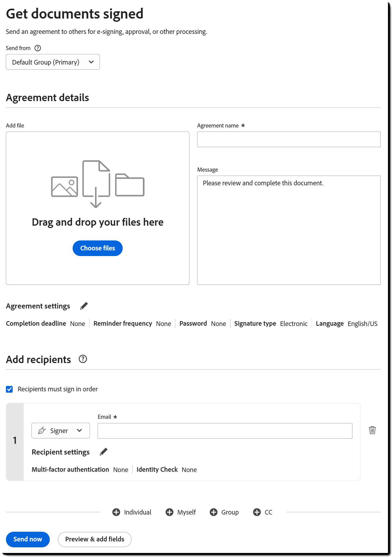Image resolution: width=392 pixels, height=557 pixels.
Task: Click the Completion deadline None value
Action: click(77, 324)
